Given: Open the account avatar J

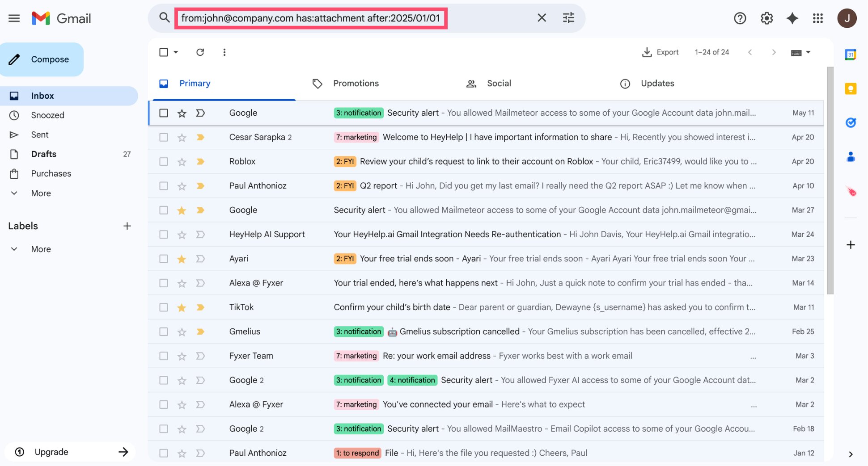Looking at the screenshot, I should click(x=847, y=18).
